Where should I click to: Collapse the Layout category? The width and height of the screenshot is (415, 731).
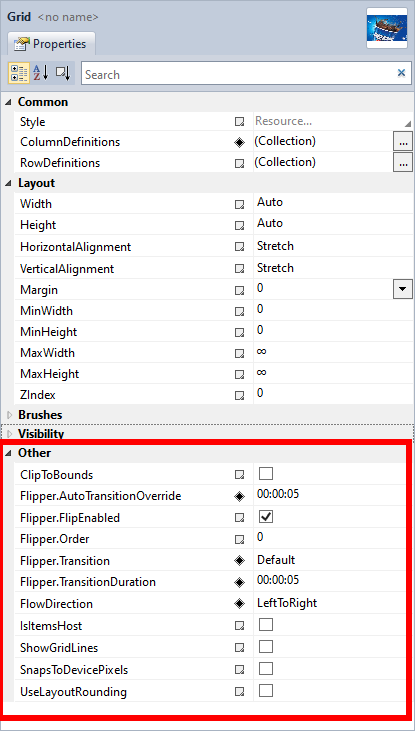9,184
